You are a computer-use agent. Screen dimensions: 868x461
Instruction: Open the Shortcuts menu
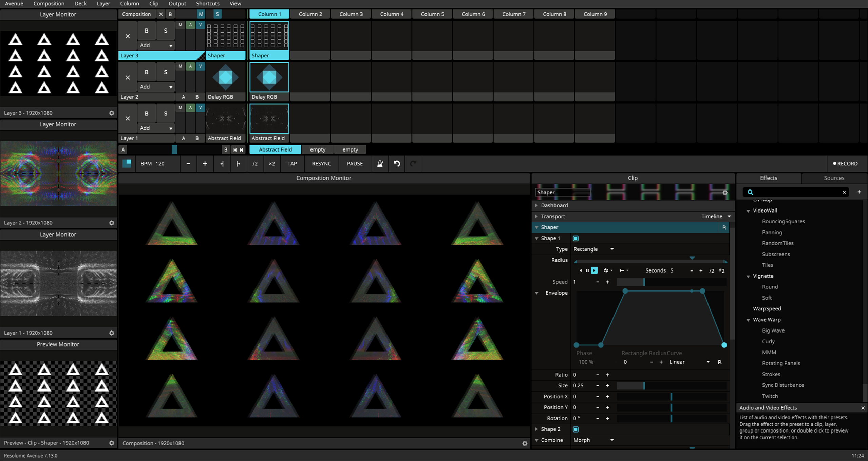pyautogui.click(x=208, y=4)
